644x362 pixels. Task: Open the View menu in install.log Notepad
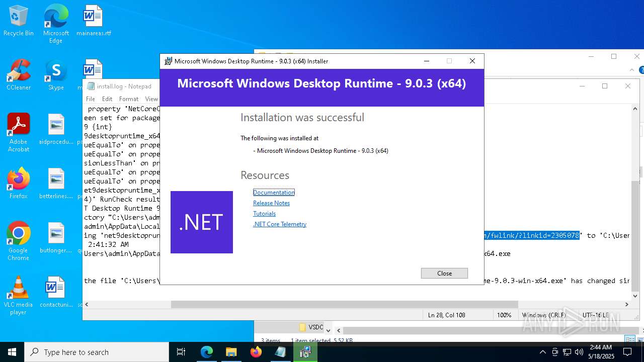tap(151, 99)
